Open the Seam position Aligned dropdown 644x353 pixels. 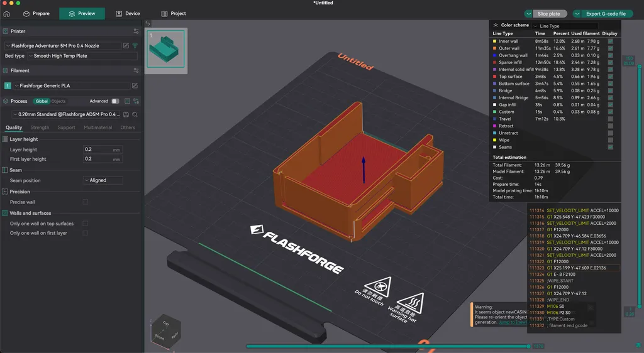103,180
